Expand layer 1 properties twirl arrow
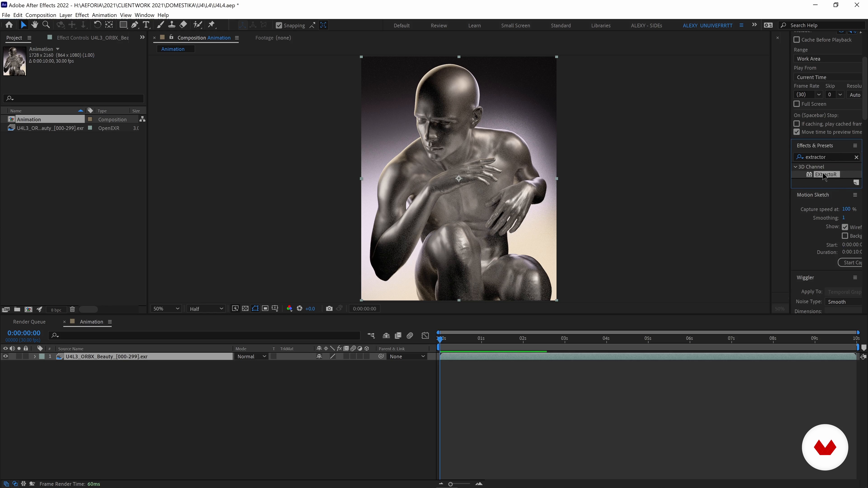868x488 pixels. pyautogui.click(x=34, y=356)
